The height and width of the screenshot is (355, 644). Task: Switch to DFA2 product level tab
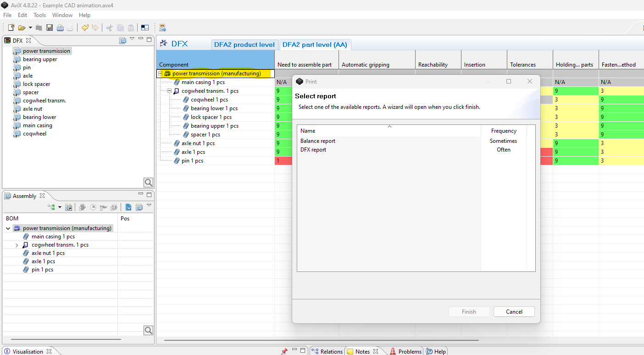click(244, 45)
